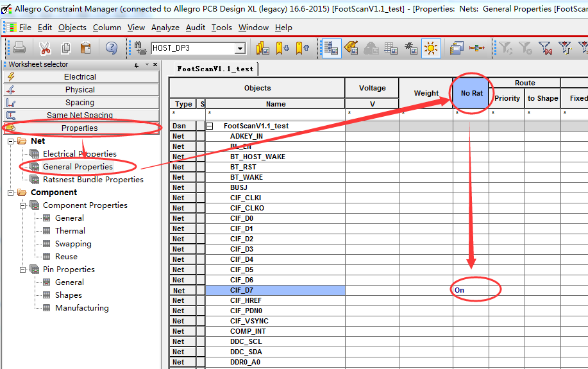
Task: Open Help via question mark icon
Action: (112, 48)
